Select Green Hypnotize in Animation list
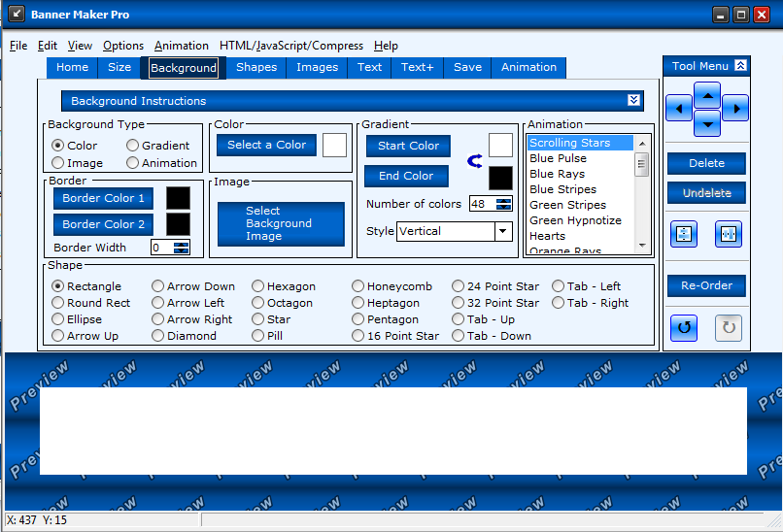The image size is (783, 532). [581, 220]
